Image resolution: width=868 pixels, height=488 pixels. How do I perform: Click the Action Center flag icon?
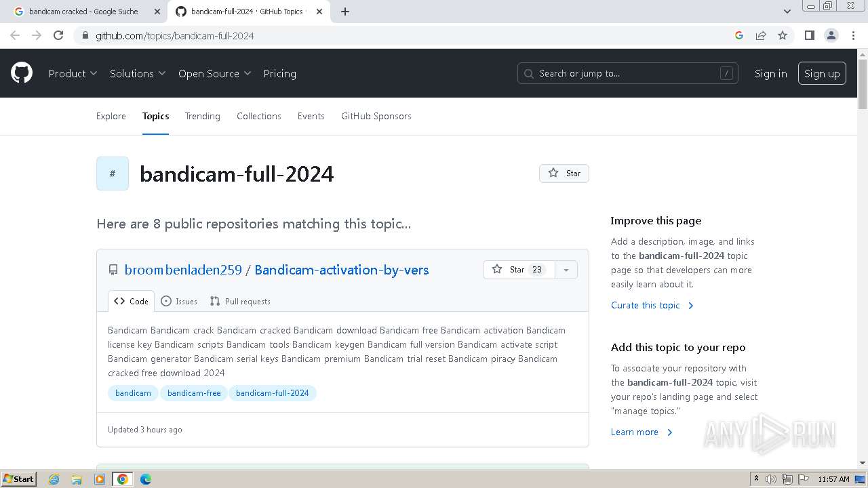[x=803, y=479]
